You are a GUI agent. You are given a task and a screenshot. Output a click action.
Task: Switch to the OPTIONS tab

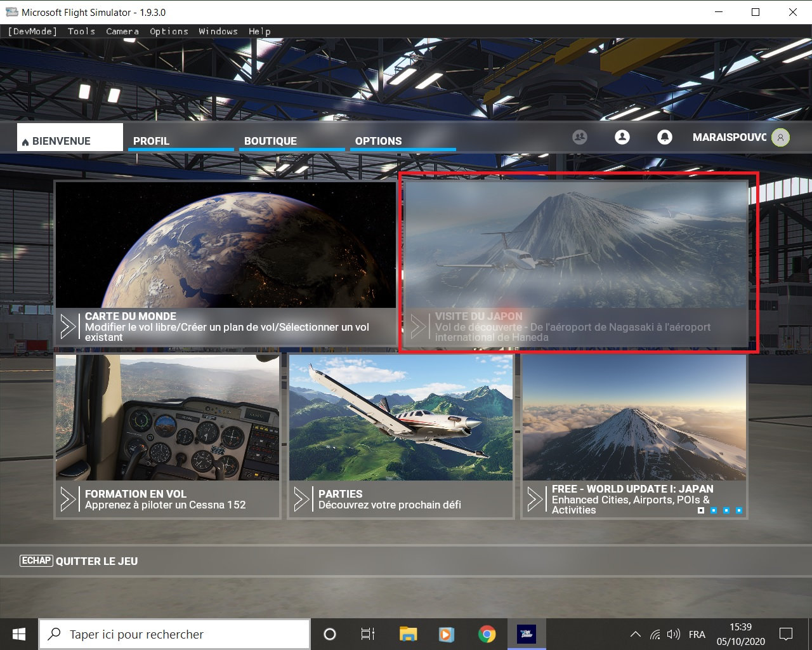click(403, 140)
